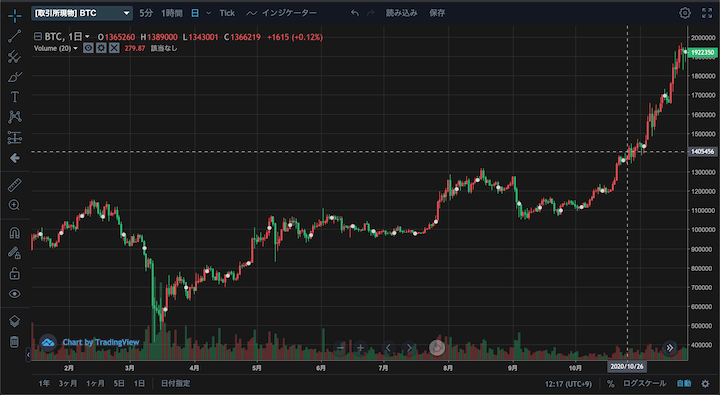Screen dimensions: 720x395
Task: Select the ruler measure tool
Action: (15, 185)
